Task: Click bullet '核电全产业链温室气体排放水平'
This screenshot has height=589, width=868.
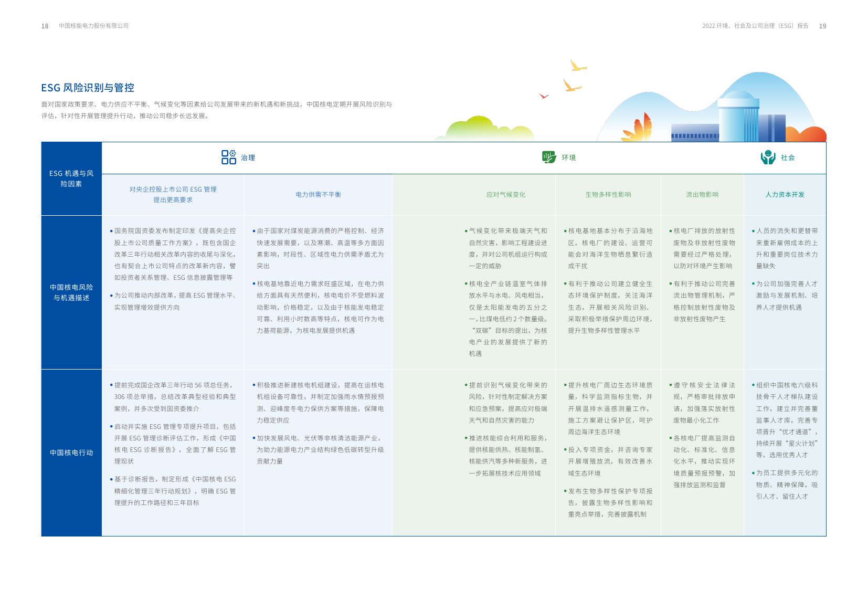Action: pyautogui.click(x=506, y=319)
